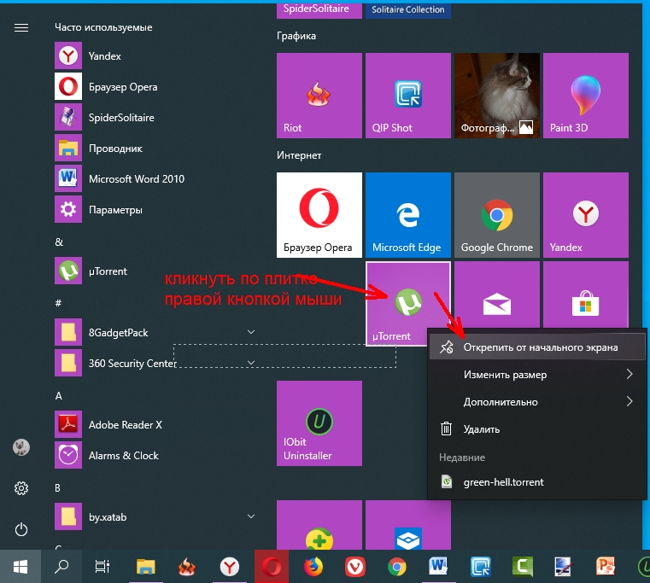The width and height of the screenshot is (650, 583).
Task: Open Camtasia on the taskbar
Action: pos(522,566)
